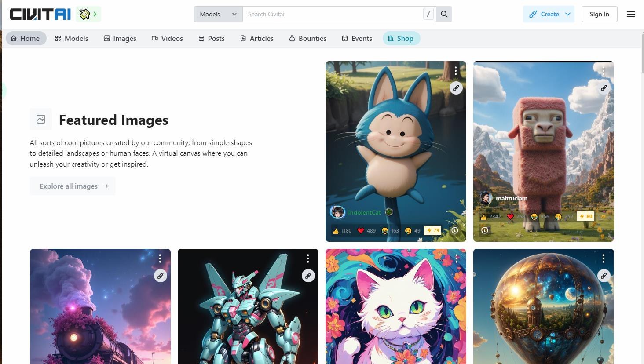
Task: Open the Images tab
Action: click(x=120, y=38)
